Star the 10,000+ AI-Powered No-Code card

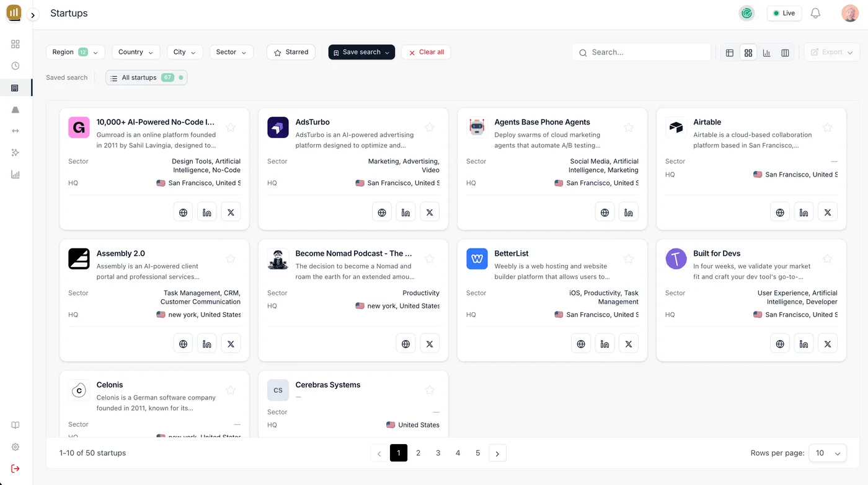pyautogui.click(x=231, y=128)
